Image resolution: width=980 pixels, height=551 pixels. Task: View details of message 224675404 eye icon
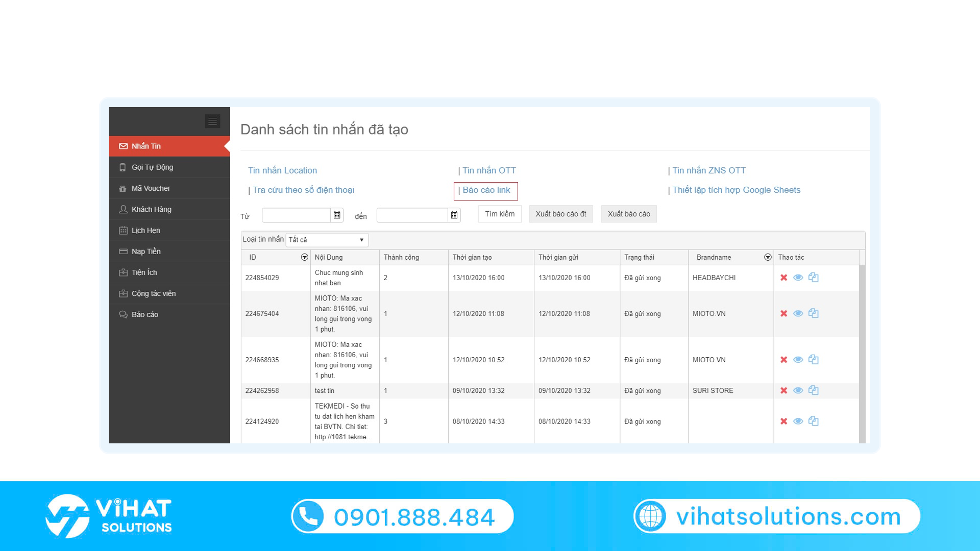pyautogui.click(x=798, y=313)
